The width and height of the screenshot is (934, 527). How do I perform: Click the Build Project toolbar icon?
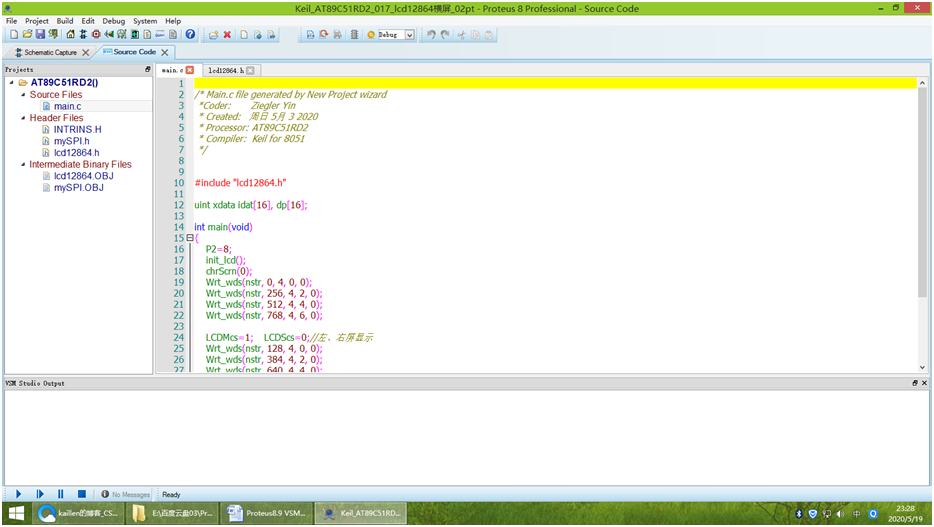(x=310, y=35)
